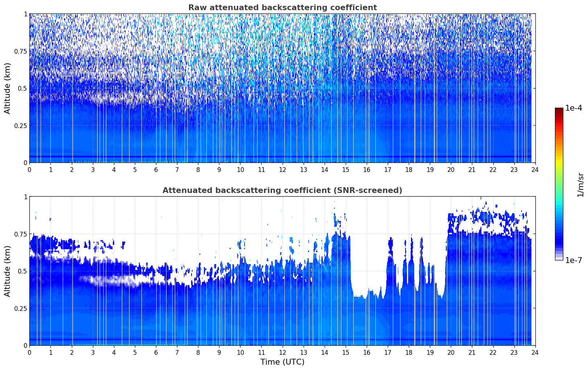Click "Altitude (km)" label of the raw plot
This screenshot has width=588, height=370.
tap(8, 88)
